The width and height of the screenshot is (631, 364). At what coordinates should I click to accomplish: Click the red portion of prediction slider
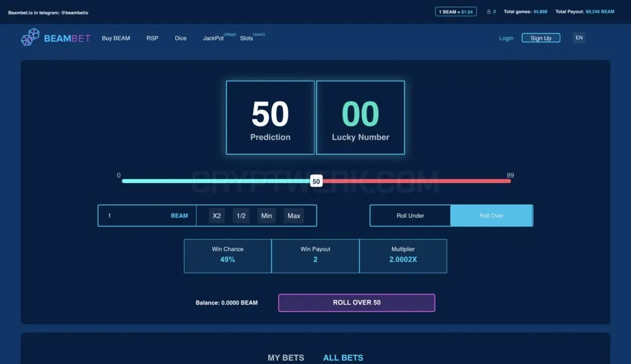[417, 181]
